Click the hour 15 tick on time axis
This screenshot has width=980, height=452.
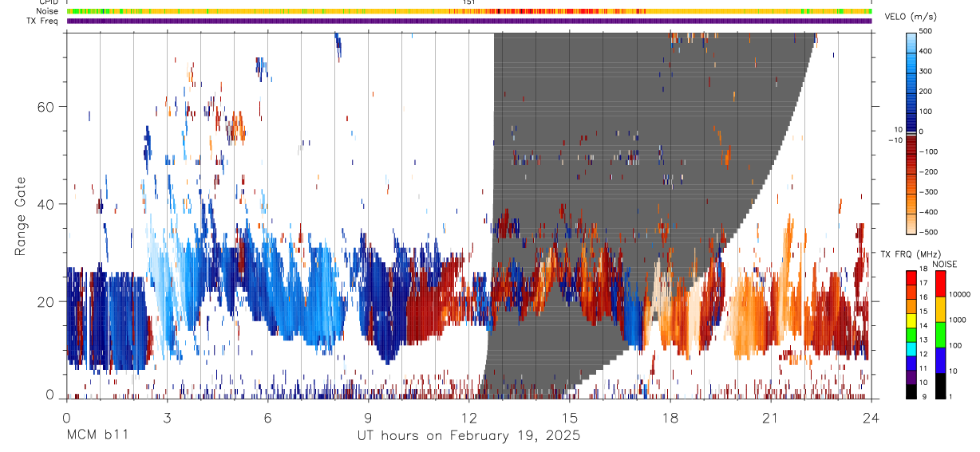(570, 417)
